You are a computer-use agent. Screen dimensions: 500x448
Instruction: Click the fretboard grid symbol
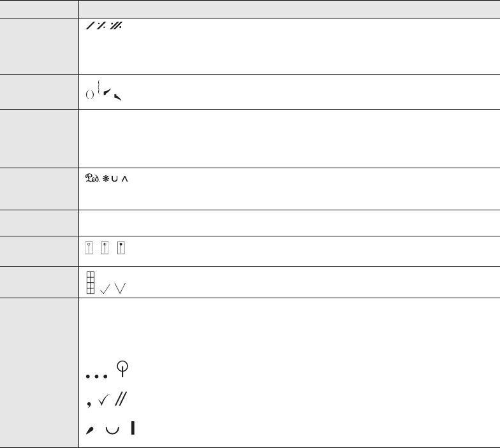click(x=91, y=282)
